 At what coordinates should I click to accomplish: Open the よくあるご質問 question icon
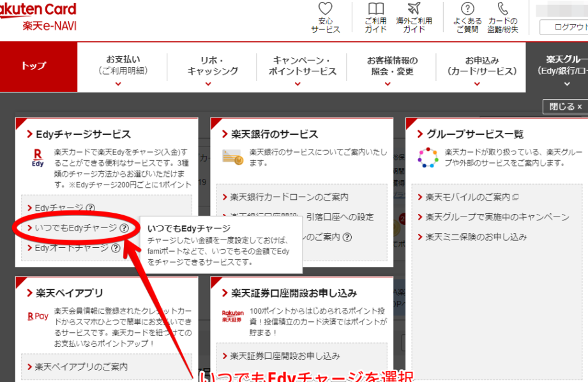[467, 9]
